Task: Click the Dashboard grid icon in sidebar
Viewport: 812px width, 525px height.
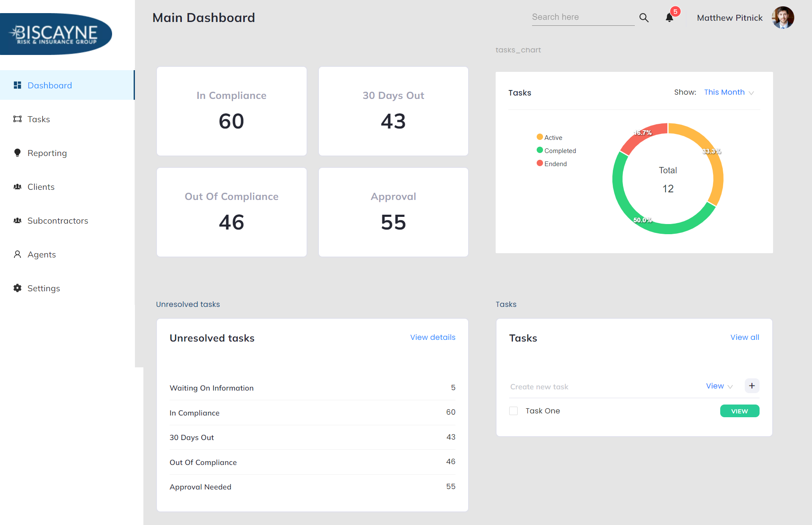Action: 17,85
